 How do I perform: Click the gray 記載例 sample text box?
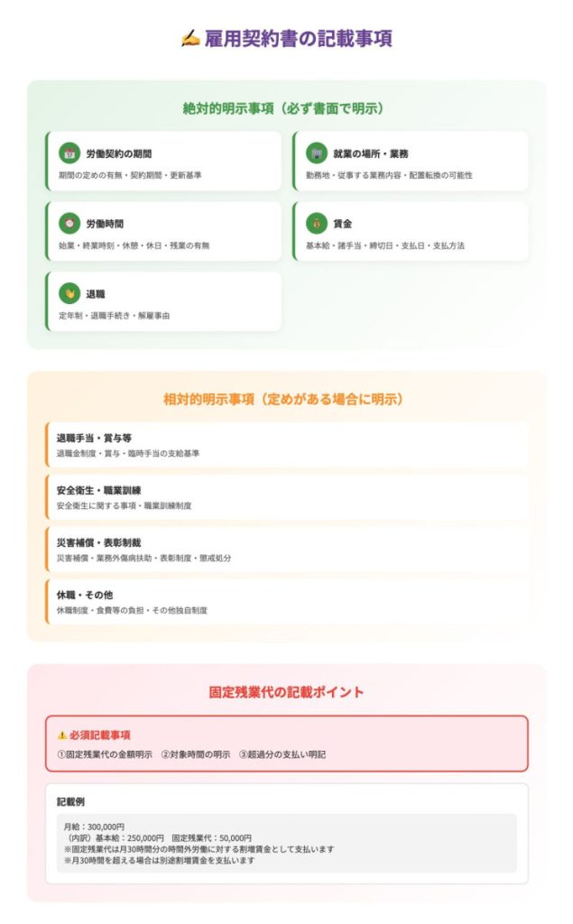pyautogui.click(x=287, y=843)
